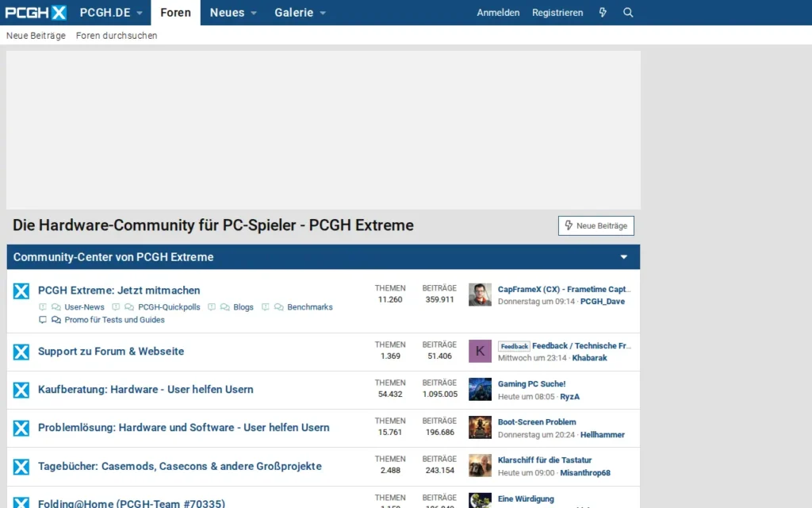Open PCGH_Dave avatar in CapFrameX row
The image size is (812, 508).
point(480,294)
